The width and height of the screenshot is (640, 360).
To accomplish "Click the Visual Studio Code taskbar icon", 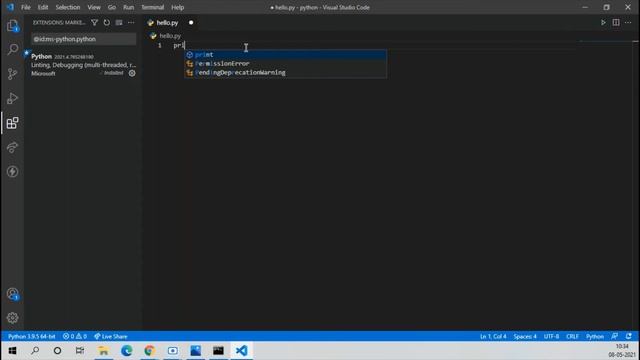I will (241, 351).
